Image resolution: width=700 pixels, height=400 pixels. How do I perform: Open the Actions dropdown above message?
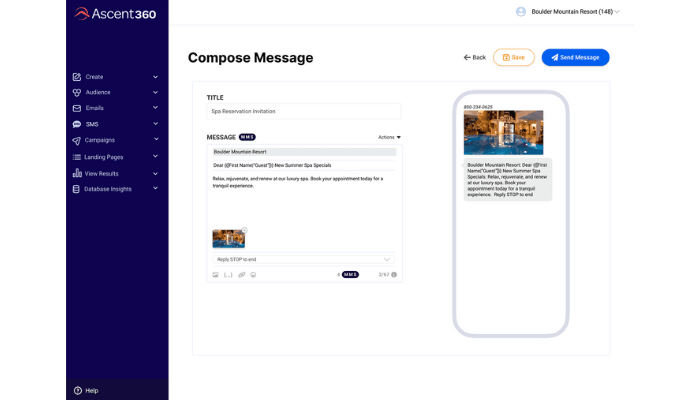coord(389,137)
